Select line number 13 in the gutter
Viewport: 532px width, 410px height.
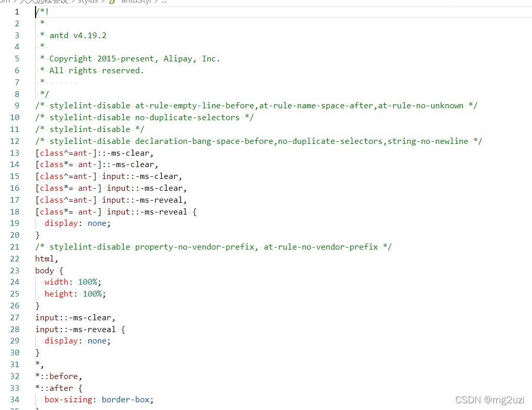[14, 153]
